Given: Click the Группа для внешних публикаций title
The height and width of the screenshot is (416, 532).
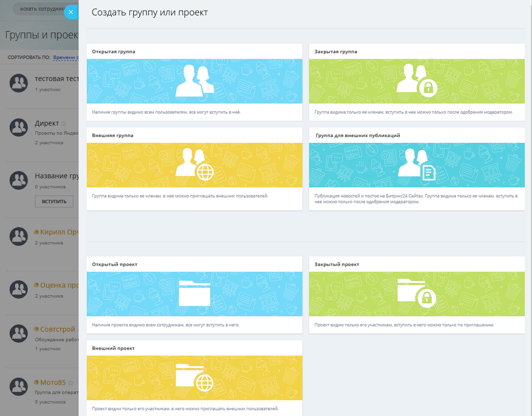Looking at the screenshot, I should pyautogui.click(x=358, y=135).
